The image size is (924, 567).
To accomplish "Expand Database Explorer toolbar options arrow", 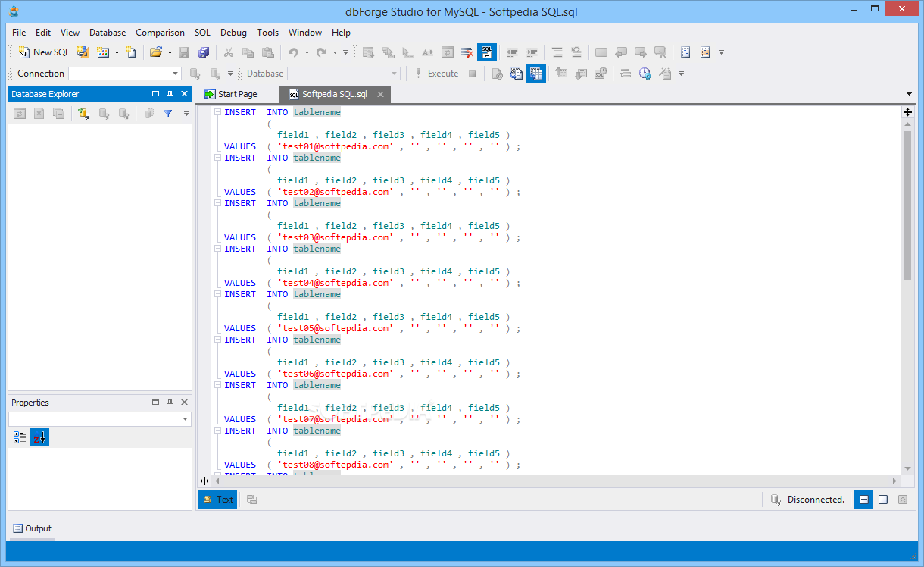I will [186, 114].
